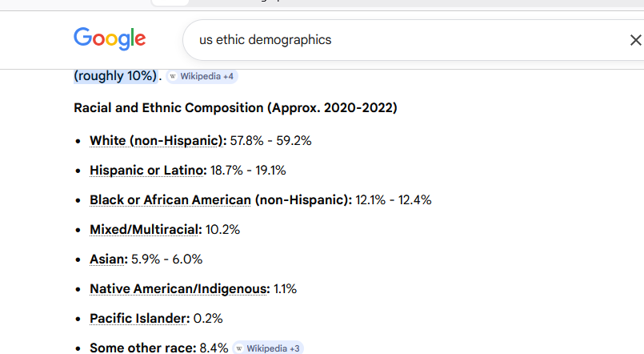This screenshot has height=354, width=644.
Task: Open the Wikipedia +3 source chip
Action: 269,348
